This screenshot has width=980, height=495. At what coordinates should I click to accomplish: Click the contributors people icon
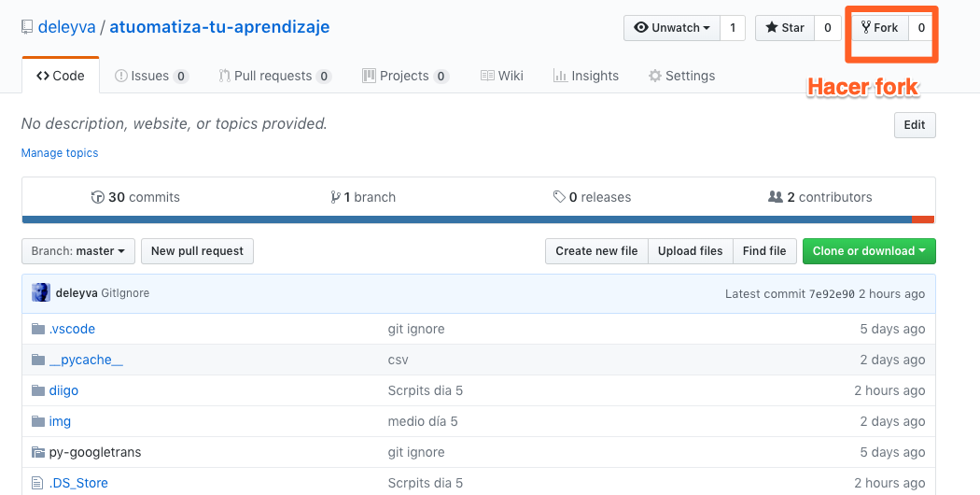point(775,197)
